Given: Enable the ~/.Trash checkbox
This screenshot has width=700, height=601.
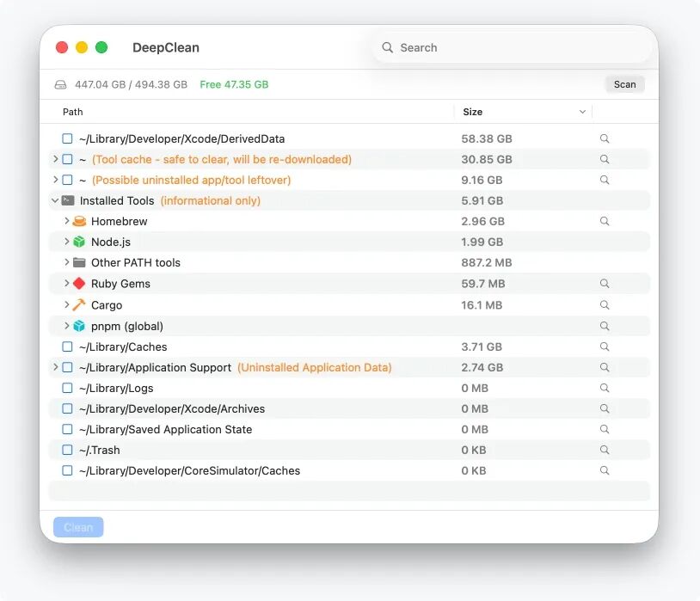Looking at the screenshot, I should point(67,450).
